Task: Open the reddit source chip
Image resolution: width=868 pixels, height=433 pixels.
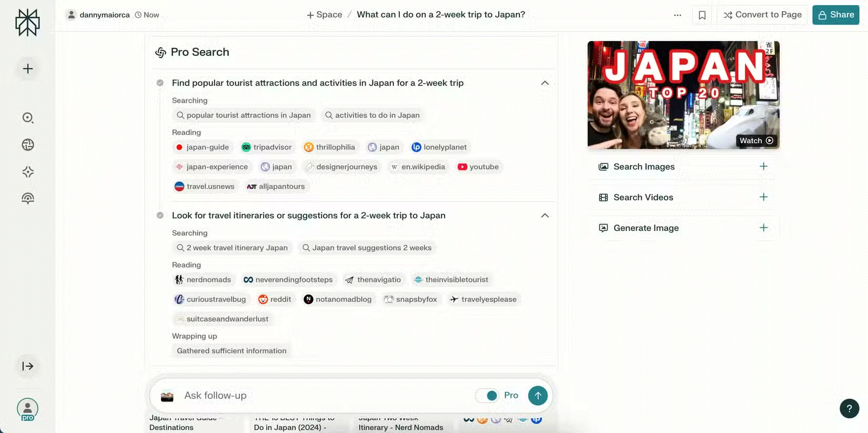Action: pyautogui.click(x=275, y=299)
